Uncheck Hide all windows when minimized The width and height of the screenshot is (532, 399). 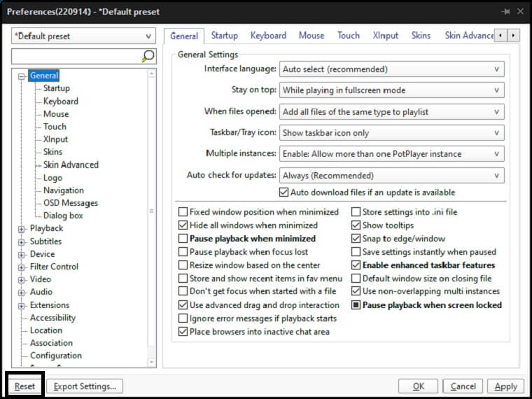(183, 225)
